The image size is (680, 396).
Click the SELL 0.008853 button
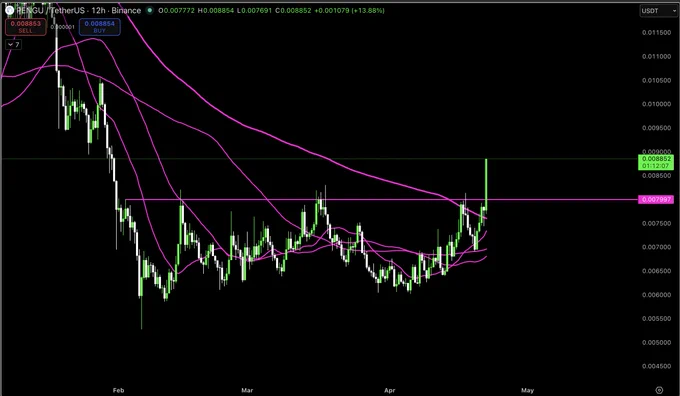click(x=26, y=27)
